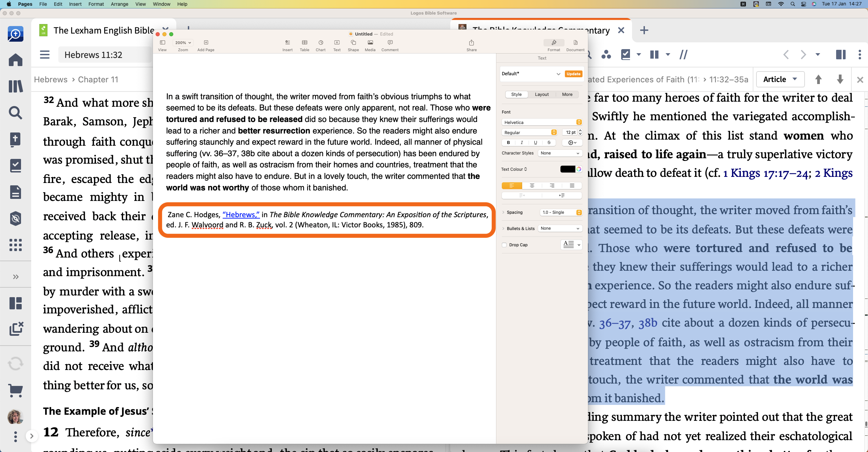
Task: Select right text alignment
Action: point(552,186)
